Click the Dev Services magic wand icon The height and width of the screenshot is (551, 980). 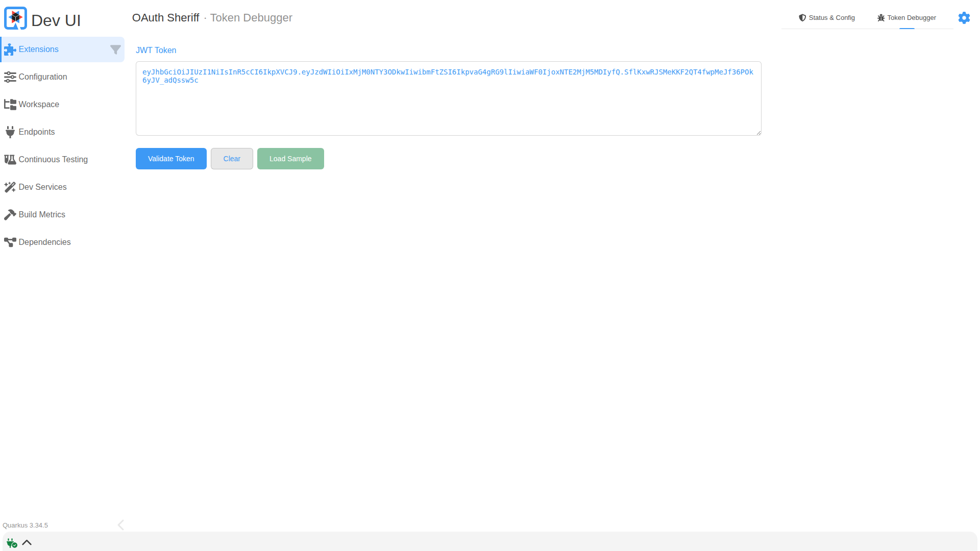(10, 187)
